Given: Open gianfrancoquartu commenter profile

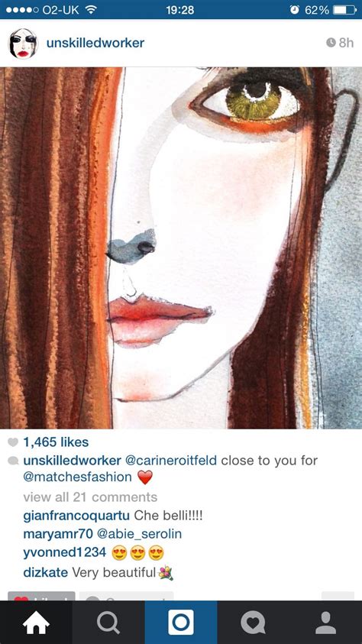Looking at the screenshot, I should (x=76, y=516).
